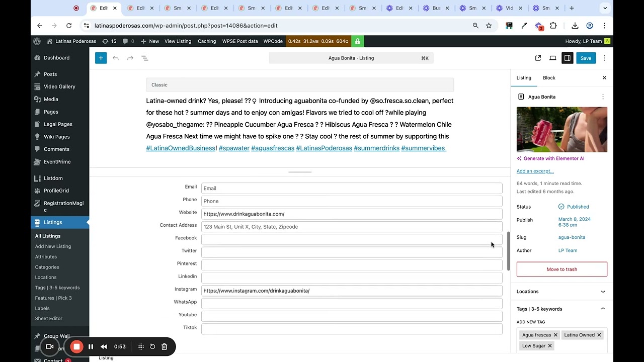Remove the Latina Owned tag
Image resolution: width=644 pixels, height=362 pixels.
point(599,335)
